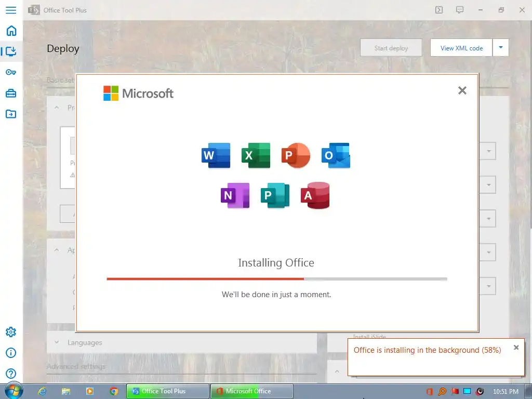Viewport: 532px width, 399px height.
Task: Click the PowerPoint icon in installer
Action: [x=296, y=155]
